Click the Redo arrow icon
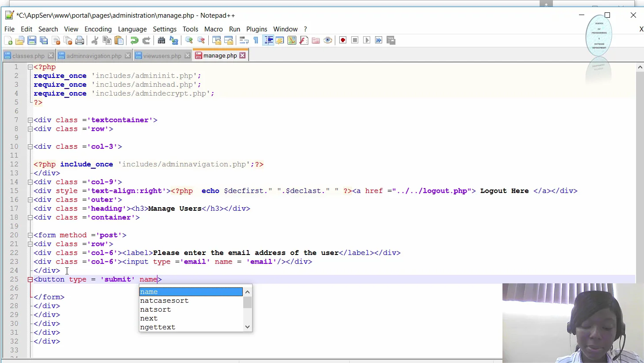This screenshot has width=644, height=363. point(146,40)
